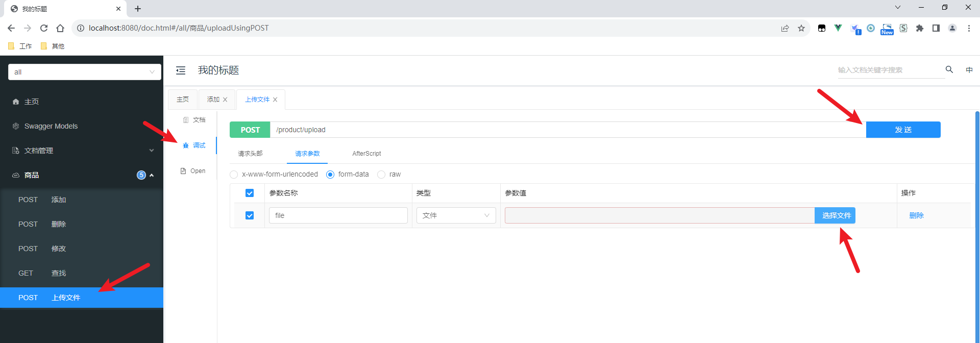This screenshot has width=980, height=343.
Task: Click 删除 link in file row
Action: click(x=917, y=215)
